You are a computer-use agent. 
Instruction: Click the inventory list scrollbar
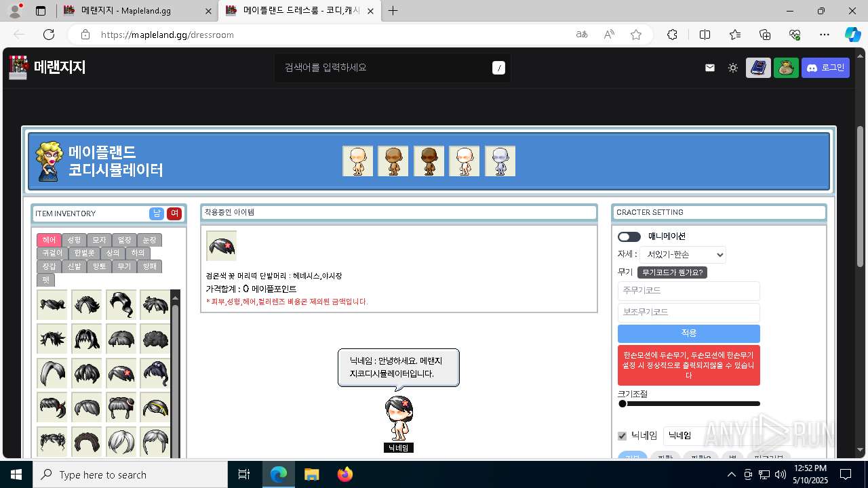(176, 380)
